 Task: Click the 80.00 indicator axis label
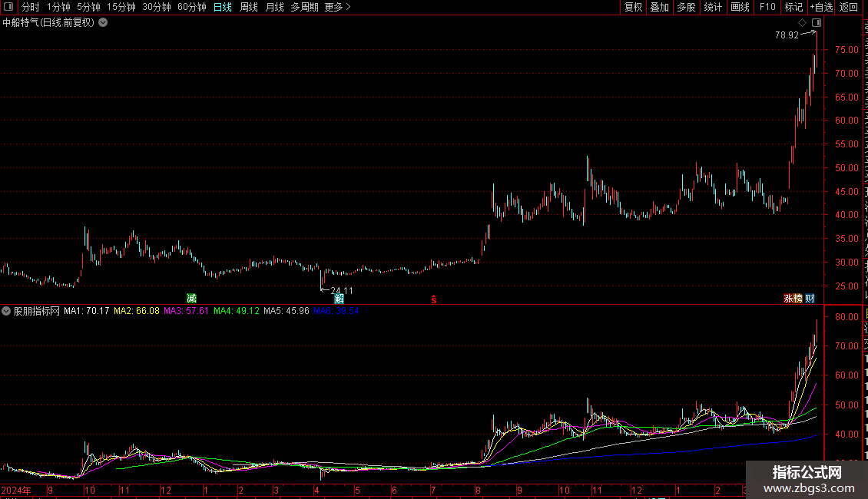point(847,317)
